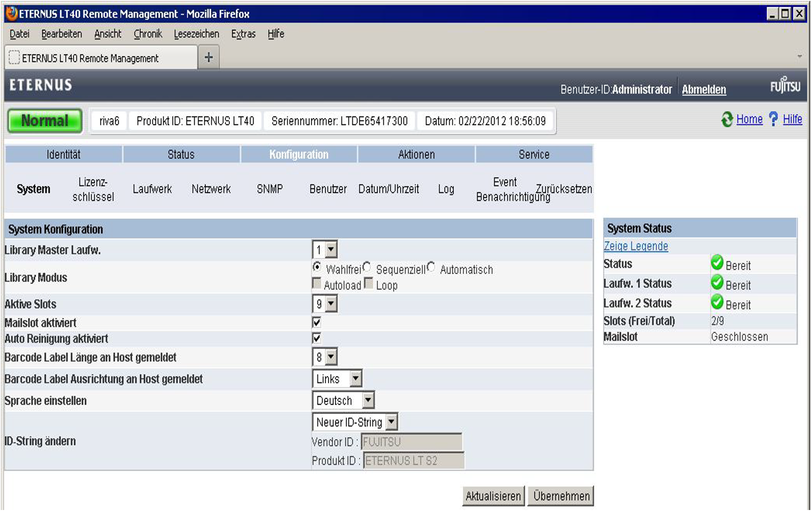This screenshot has width=812, height=516.
Task: Open the System sub-tab
Action: click(33, 189)
